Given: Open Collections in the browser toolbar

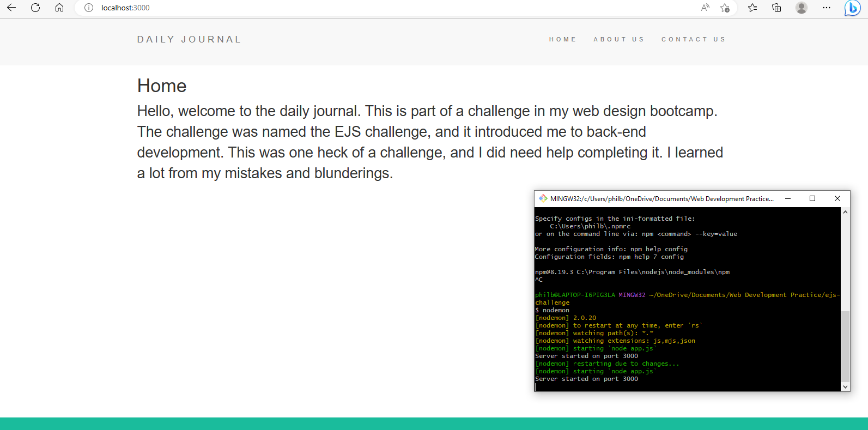Looking at the screenshot, I should click(x=776, y=8).
